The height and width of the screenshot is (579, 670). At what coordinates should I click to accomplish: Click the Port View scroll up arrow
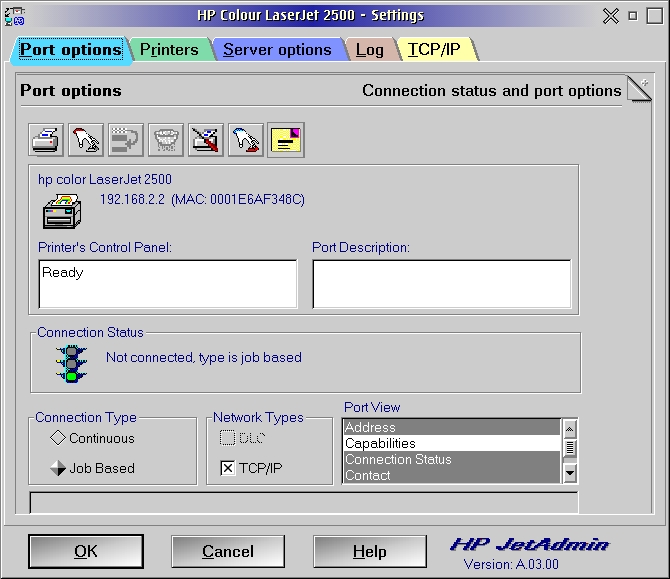coord(570,429)
